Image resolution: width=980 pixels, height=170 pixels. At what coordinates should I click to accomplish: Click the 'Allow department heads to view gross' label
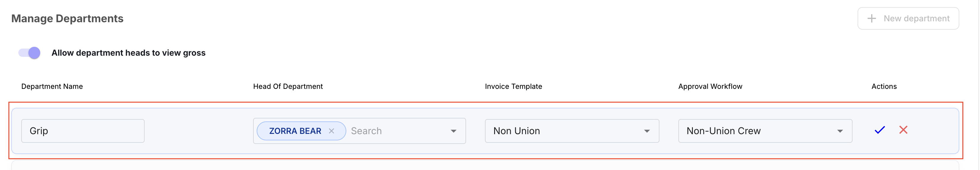[129, 53]
